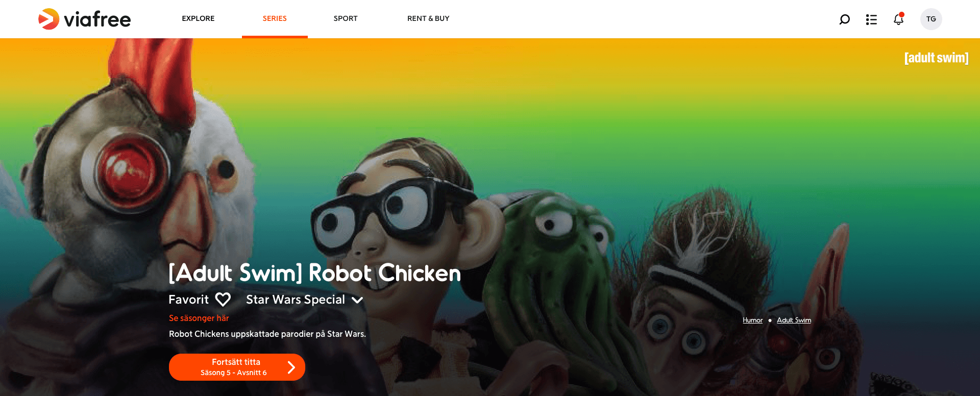Click the Favorit label
The image size is (980, 396).
point(189,300)
